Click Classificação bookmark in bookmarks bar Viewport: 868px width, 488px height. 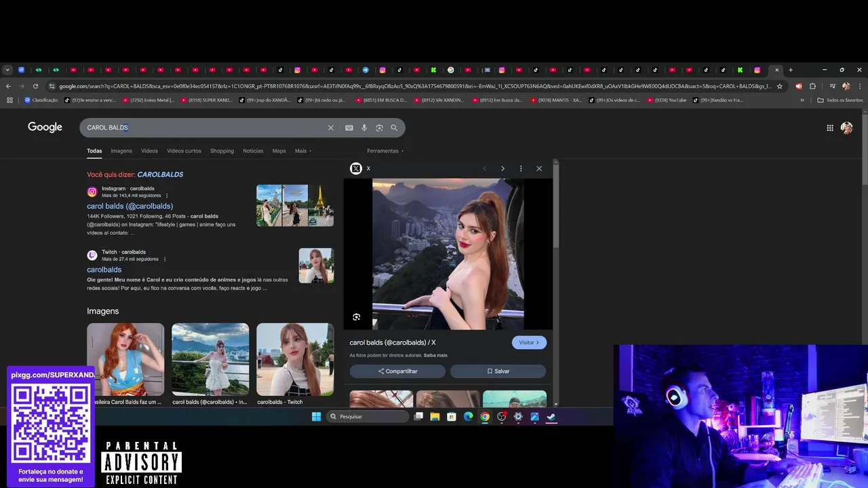click(x=41, y=100)
